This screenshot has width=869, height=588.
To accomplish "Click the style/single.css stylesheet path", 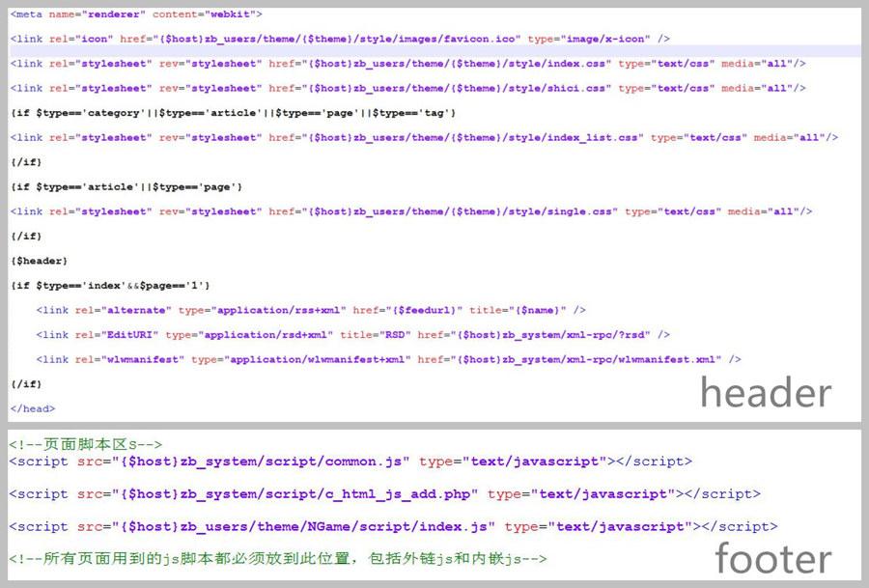I will tap(460, 211).
